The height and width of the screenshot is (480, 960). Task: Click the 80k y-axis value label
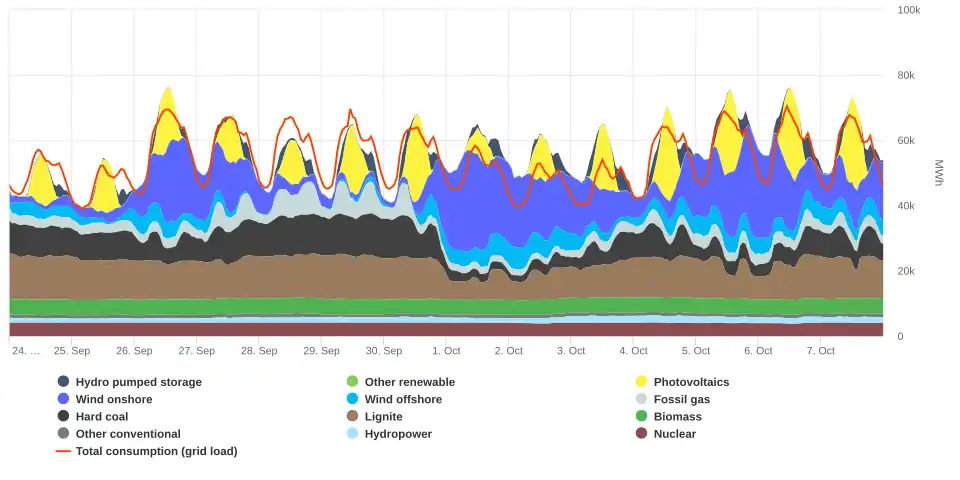(908, 75)
